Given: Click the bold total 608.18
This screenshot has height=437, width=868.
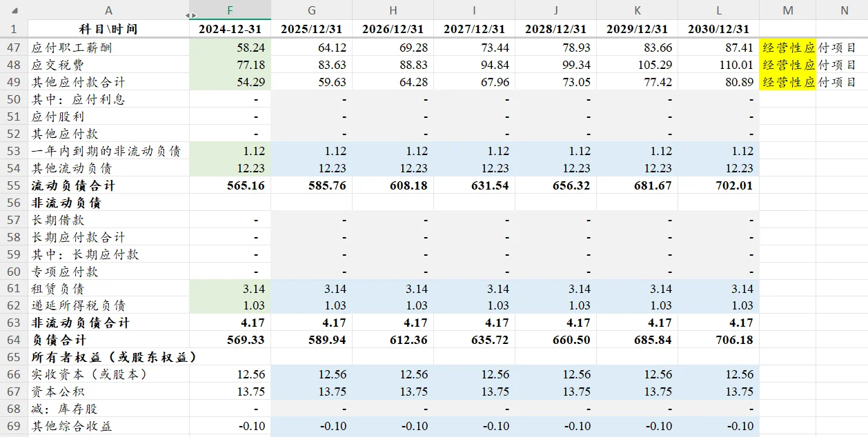Looking at the screenshot, I should point(393,185).
